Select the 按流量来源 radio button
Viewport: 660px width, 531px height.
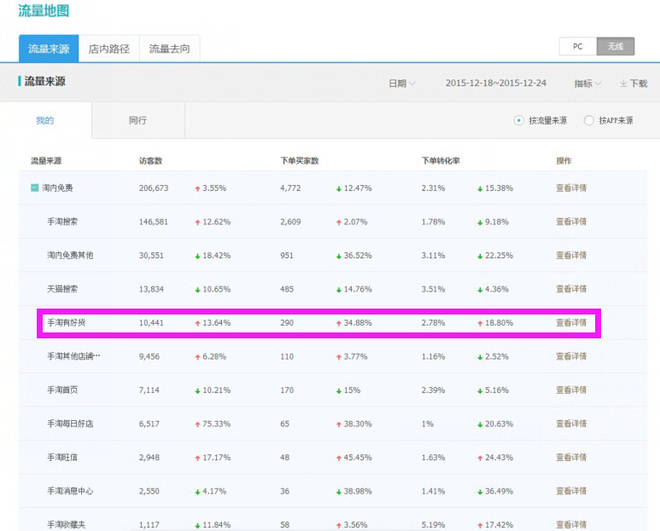coord(519,121)
